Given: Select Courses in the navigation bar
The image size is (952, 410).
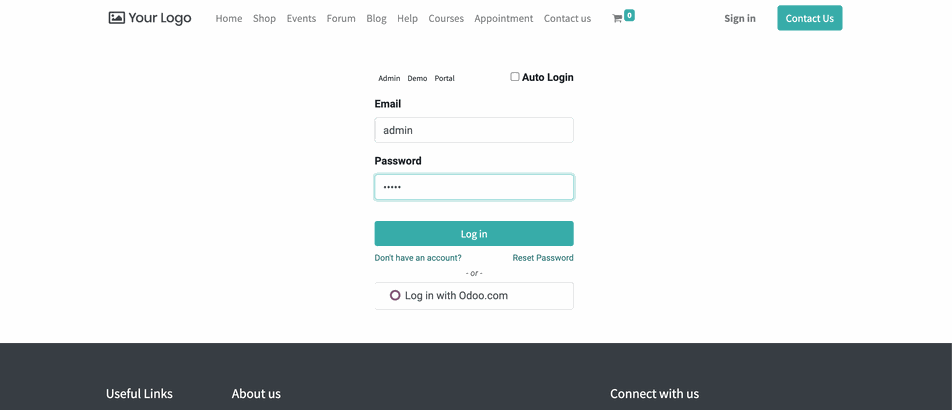Looking at the screenshot, I should coord(446,19).
